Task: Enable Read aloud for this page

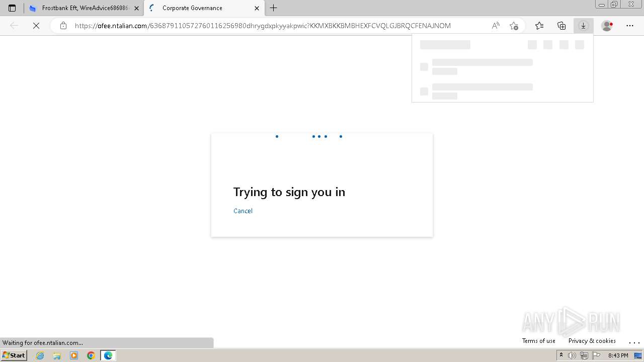Action: pyautogui.click(x=496, y=26)
